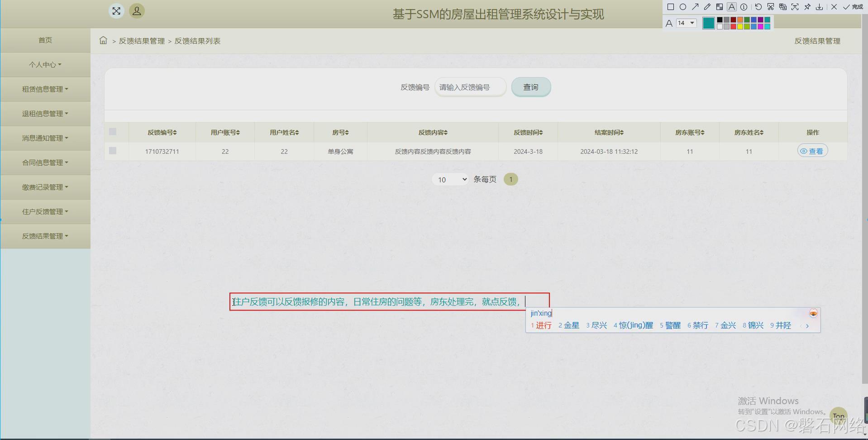Sort table by 房东姓名 column
Viewport: 868px width, 440px height.
(749, 132)
